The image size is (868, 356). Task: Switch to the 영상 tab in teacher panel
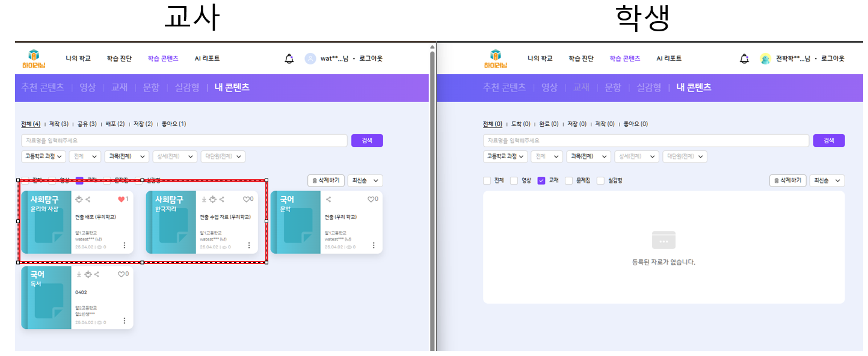(x=87, y=87)
